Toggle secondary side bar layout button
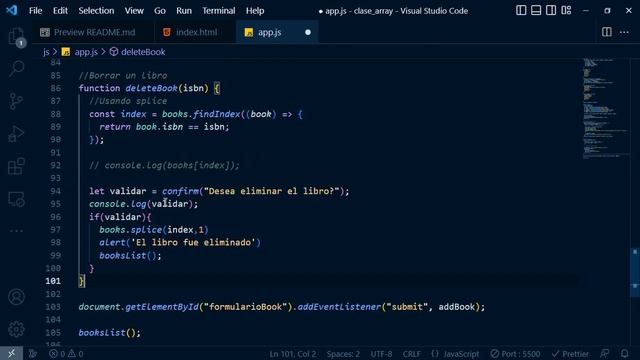Image resolution: width=640 pixels, height=360 pixels. pos(551,10)
